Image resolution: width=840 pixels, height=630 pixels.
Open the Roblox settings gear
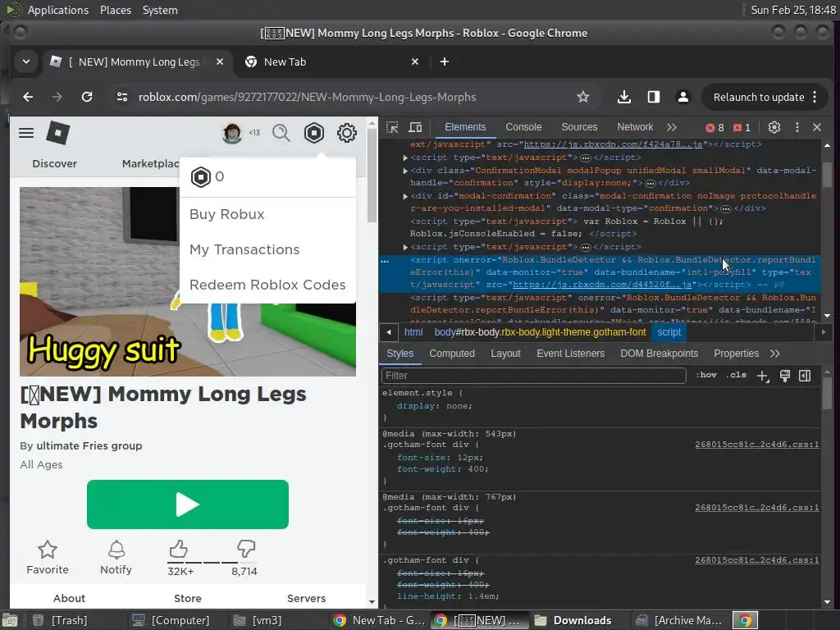pos(347,133)
